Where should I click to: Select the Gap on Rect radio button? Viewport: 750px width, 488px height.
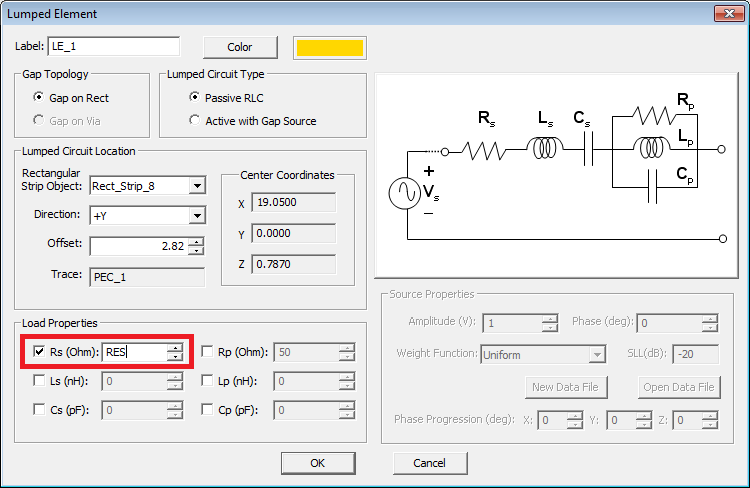(39, 98)
